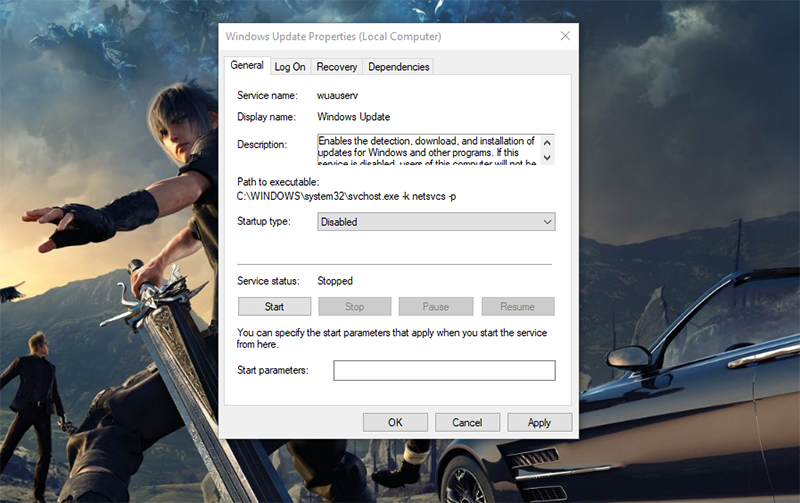Image resolution: width=800 pixels, height=503 pixels.
Task: Click the Resume service button
Action: (517, 307)
